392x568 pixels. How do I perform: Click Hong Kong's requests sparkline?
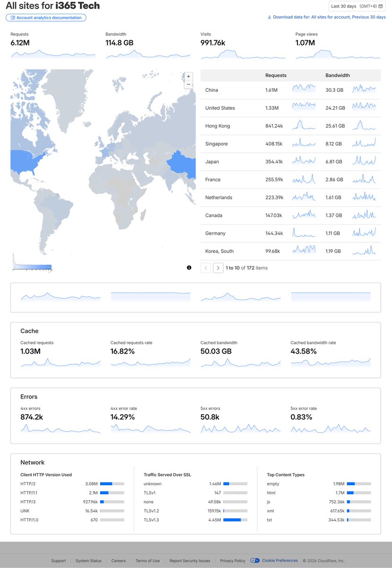tap(304, 125)
